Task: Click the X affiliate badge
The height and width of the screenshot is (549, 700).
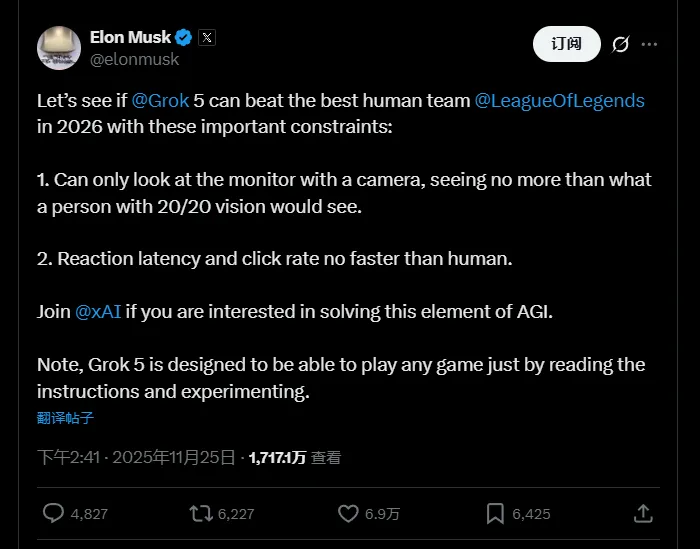Action: (206, 38)
